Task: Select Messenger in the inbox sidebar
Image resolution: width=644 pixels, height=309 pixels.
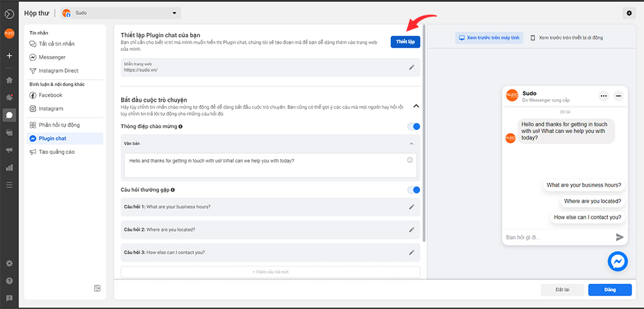Action: click(52, 57)
